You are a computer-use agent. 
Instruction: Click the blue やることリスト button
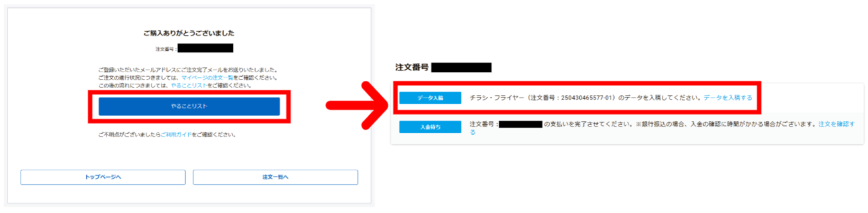click(189, 106)
